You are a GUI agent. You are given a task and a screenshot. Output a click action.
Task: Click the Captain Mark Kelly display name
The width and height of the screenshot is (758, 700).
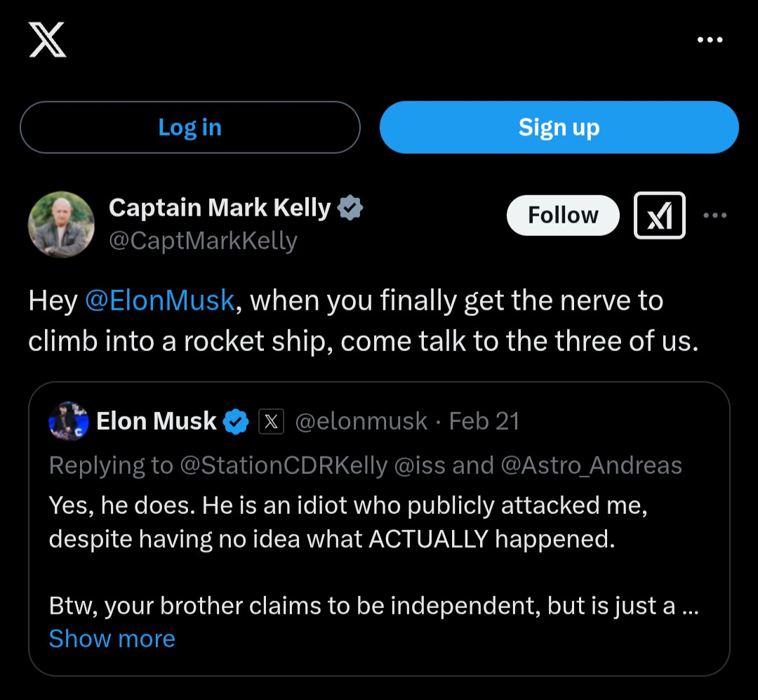click(x=220, y=208)
